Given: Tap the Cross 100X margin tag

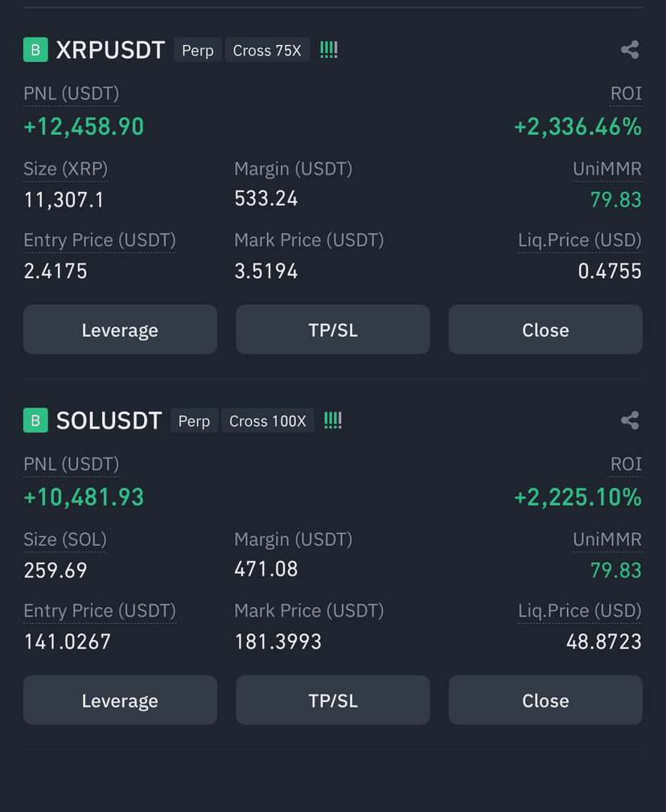Looking at the screenshot, I should [x=268, y=420].
